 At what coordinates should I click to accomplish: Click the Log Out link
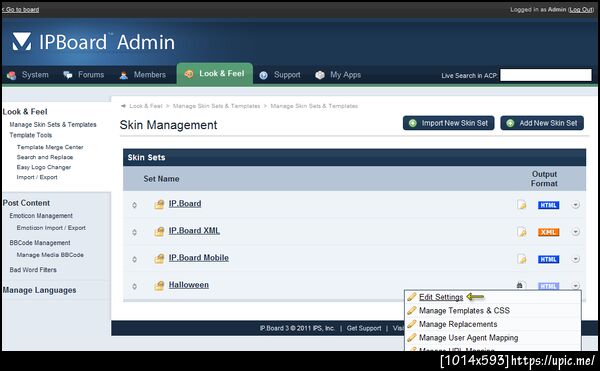(x=581, y=10)
